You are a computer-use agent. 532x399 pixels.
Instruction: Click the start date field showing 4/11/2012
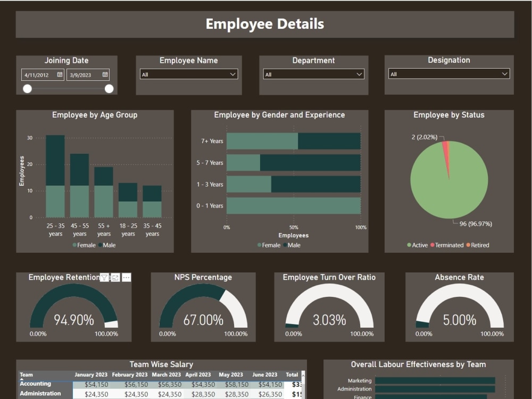[x=37, y=74]
